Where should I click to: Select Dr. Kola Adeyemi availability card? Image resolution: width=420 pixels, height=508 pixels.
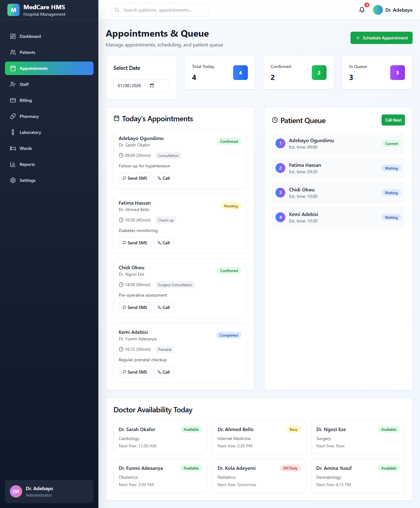click(x=259, y=476)
